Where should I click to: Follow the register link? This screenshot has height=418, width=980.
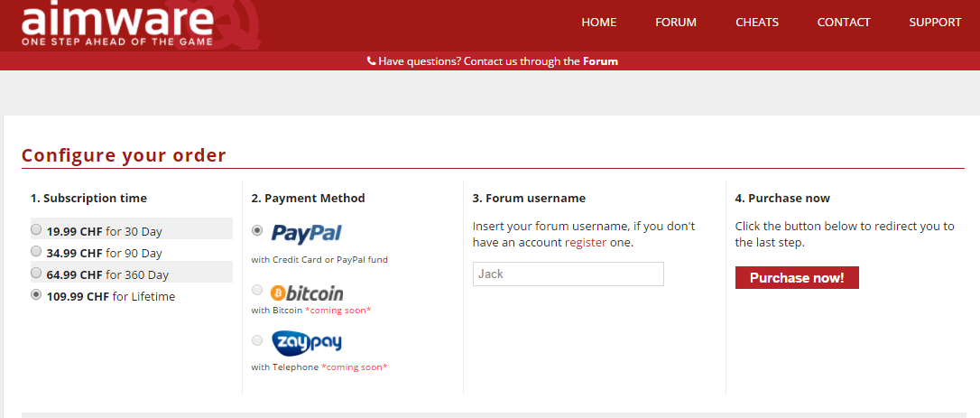pos(586,243)
